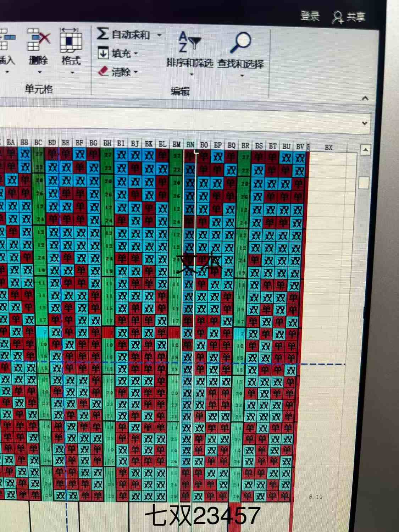Select column header BC
Screen dimensions: 399x532
[x=38, y=143]
